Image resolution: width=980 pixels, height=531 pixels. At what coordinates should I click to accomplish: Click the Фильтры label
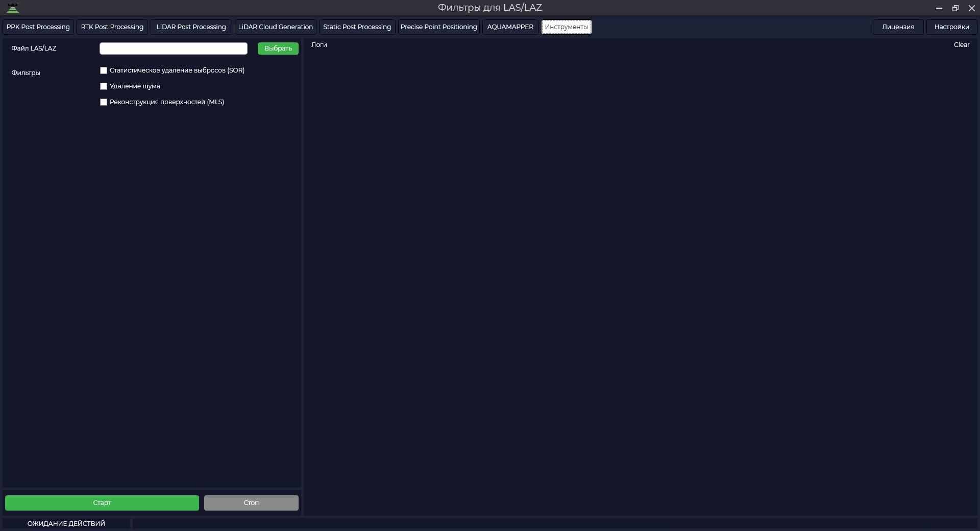pos(26,73)
